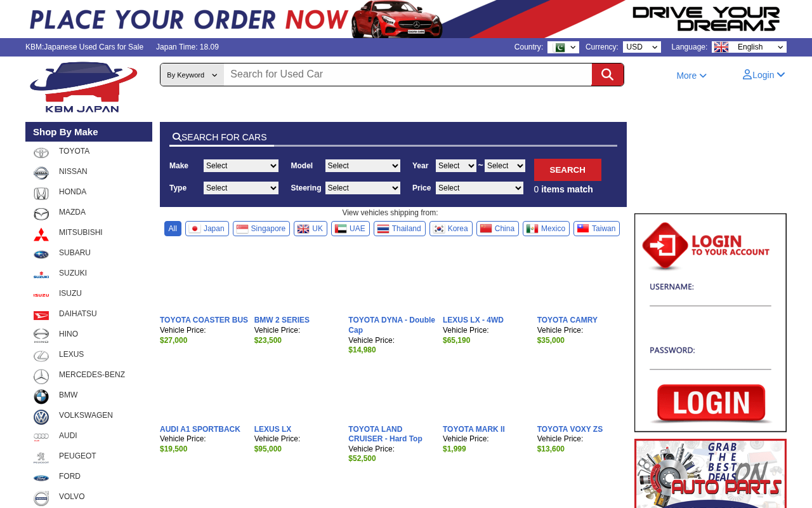Click the red magnifier search icon
The width and height of the screenshot is (812, 508).
click(608, 75)
